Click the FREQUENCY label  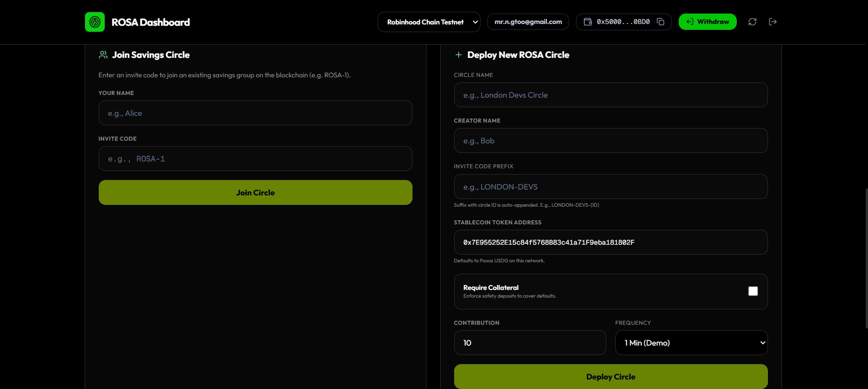633,323
